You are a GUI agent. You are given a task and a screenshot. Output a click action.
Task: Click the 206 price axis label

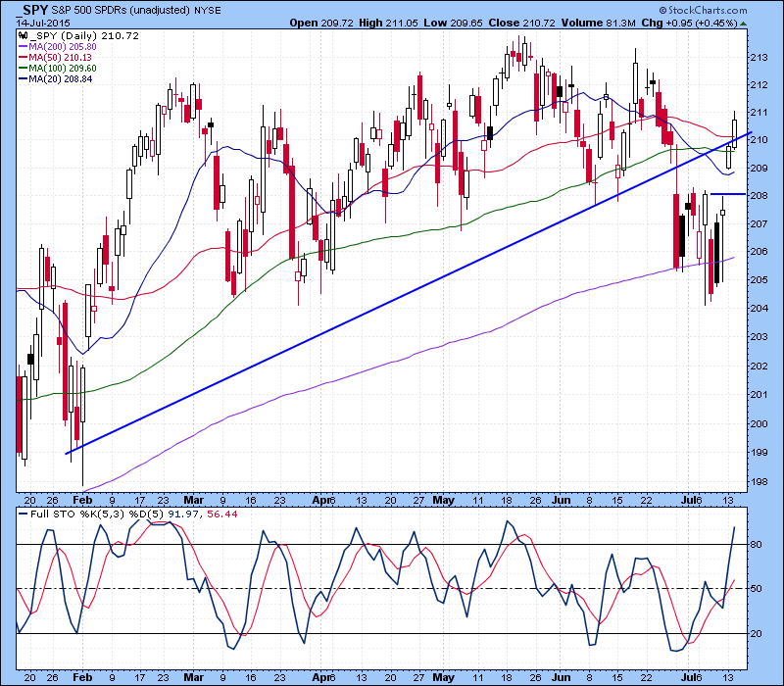(x=759, y=251)
